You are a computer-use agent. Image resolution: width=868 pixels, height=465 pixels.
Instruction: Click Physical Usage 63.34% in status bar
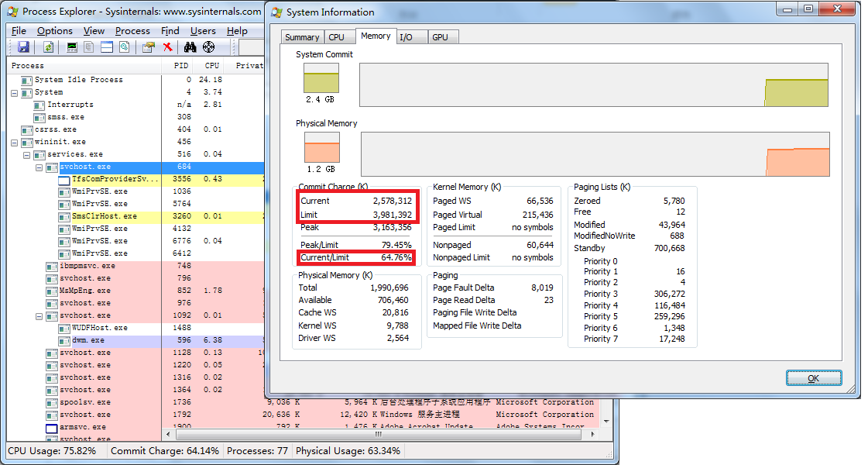click(x=348, y=451)
